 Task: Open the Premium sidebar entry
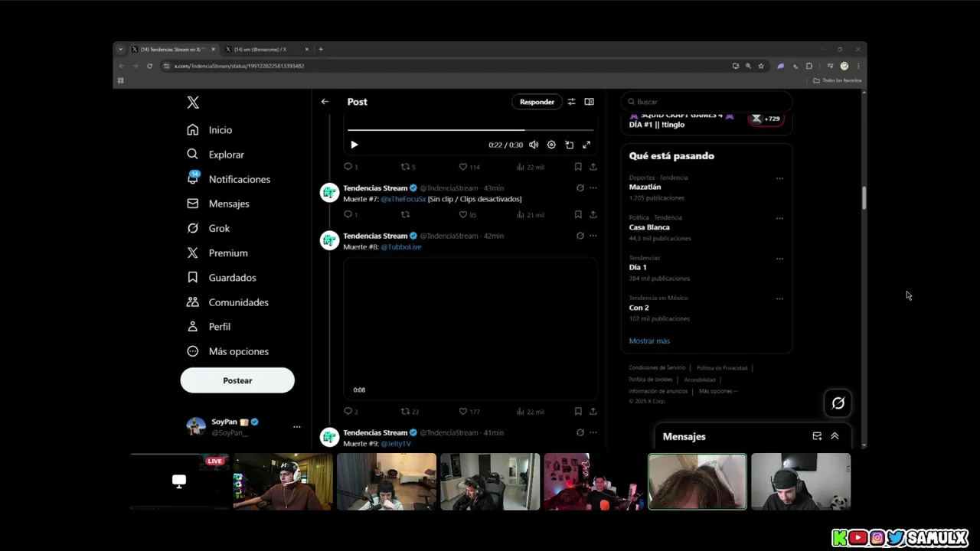click(217, 253)
